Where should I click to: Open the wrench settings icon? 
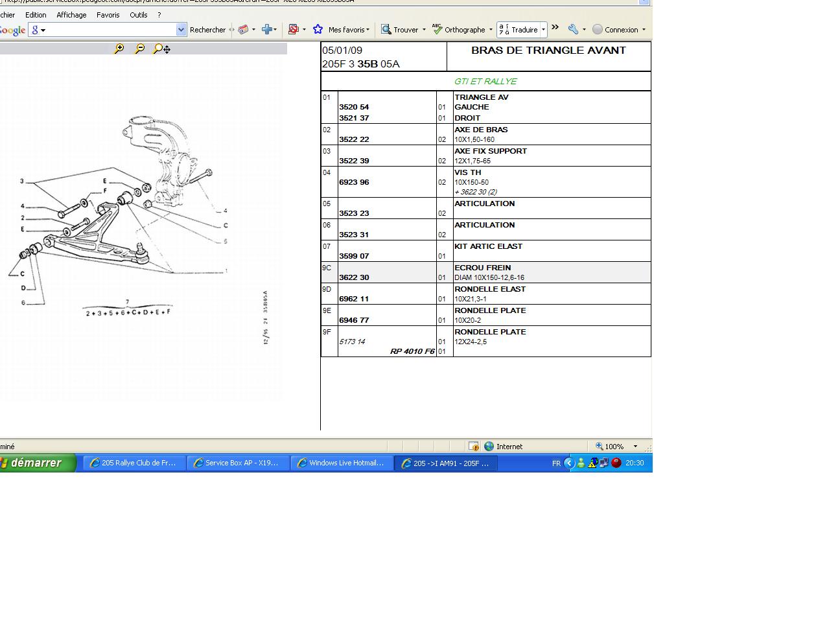coord(573,29)
